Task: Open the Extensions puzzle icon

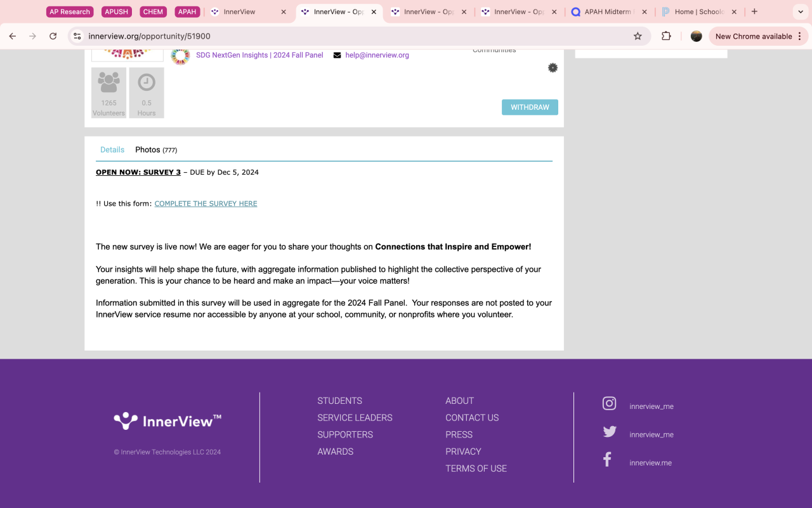Action: point(666,36)
